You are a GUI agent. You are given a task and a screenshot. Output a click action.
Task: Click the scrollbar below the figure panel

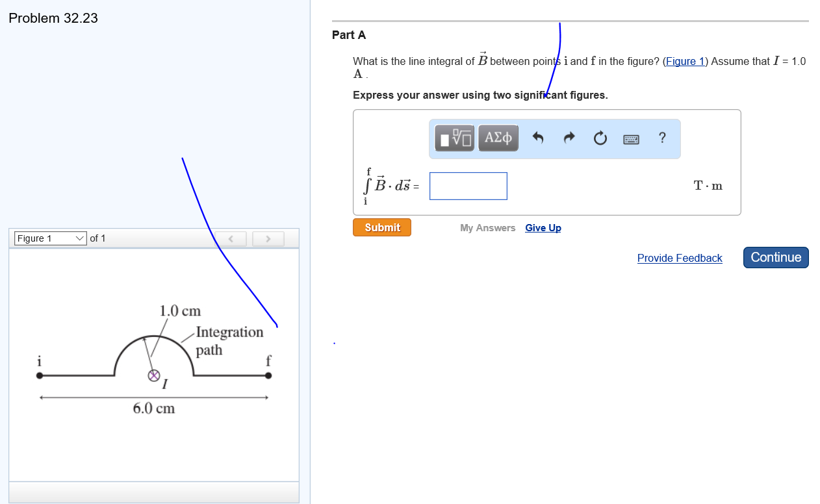(x=154, y=492)
